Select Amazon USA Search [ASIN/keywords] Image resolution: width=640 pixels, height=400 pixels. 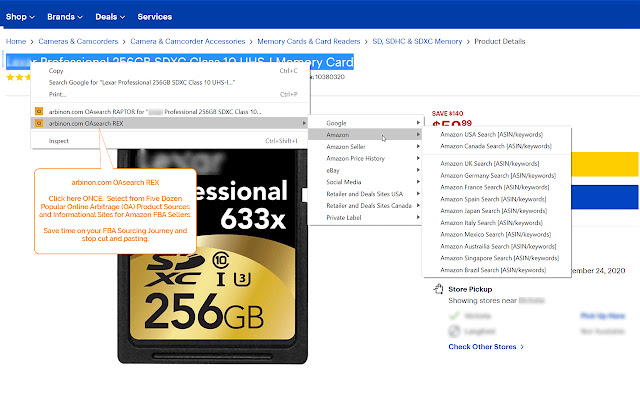pos(496,134)
